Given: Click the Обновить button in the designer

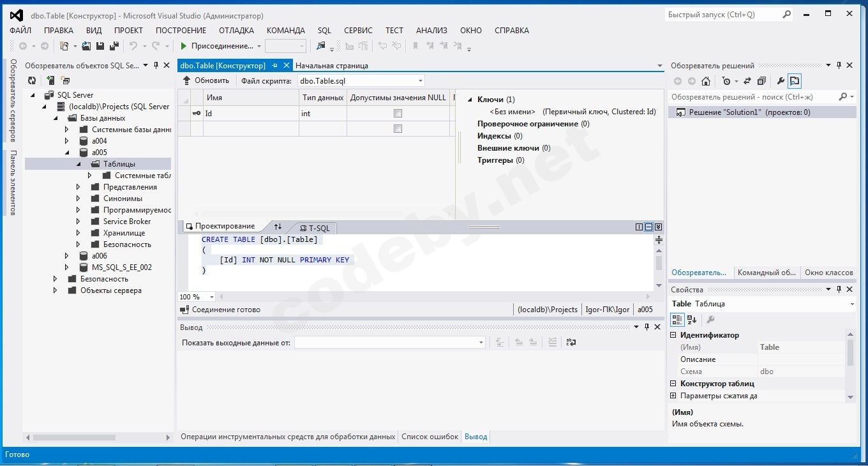Looking at the screenshot, I should coord(206,80).
